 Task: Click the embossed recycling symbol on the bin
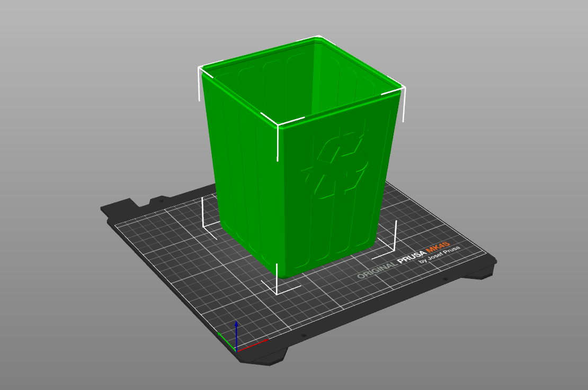point(334,165)
